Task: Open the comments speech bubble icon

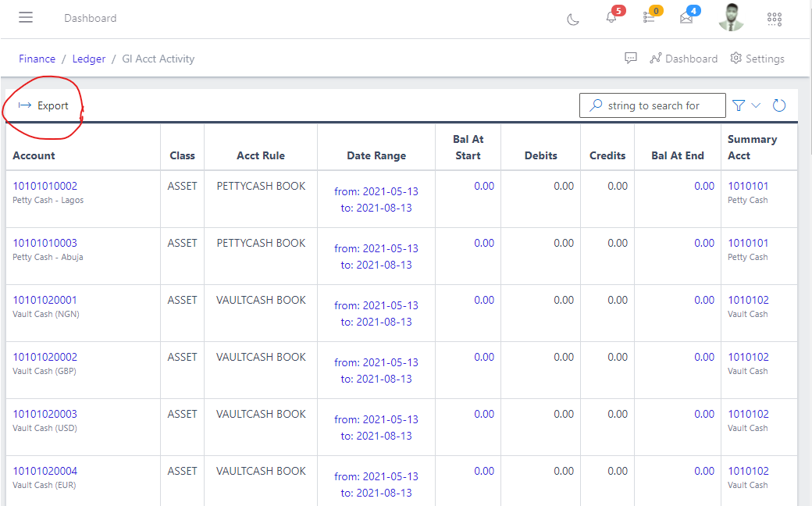Action: [x=631, y=58]
